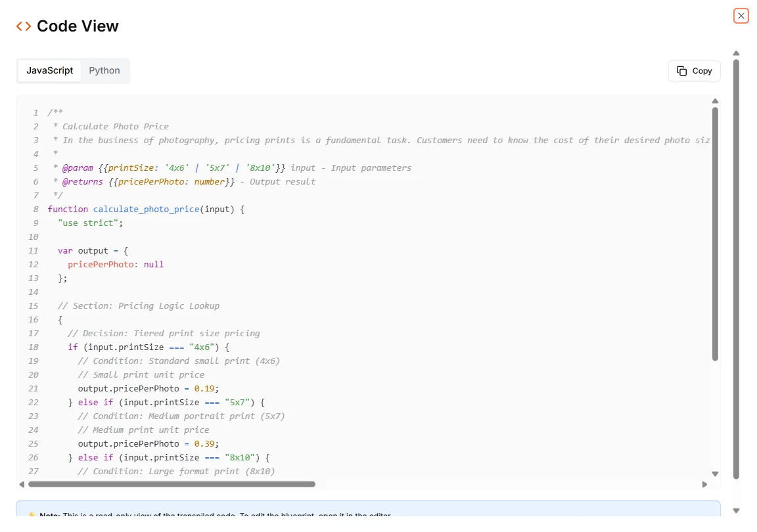Click the dialog's outer scroll down arrow
This screenshot has width=757, height=532.
pyautogui.click(x=736, y=511)
